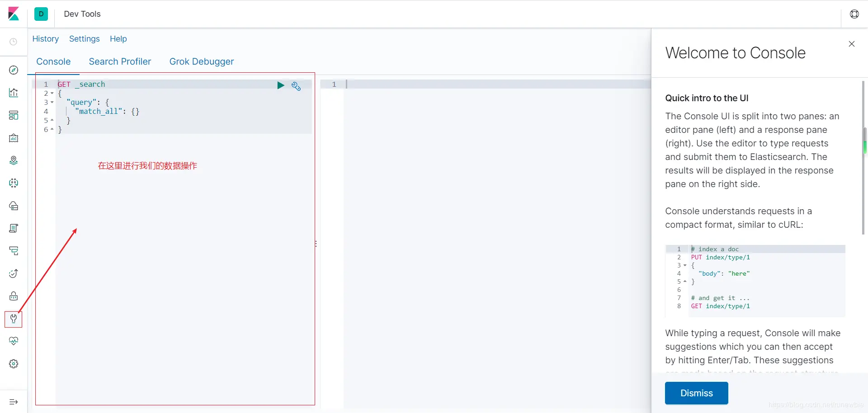Toggle fold marker at editor line 6

point(52,130)
